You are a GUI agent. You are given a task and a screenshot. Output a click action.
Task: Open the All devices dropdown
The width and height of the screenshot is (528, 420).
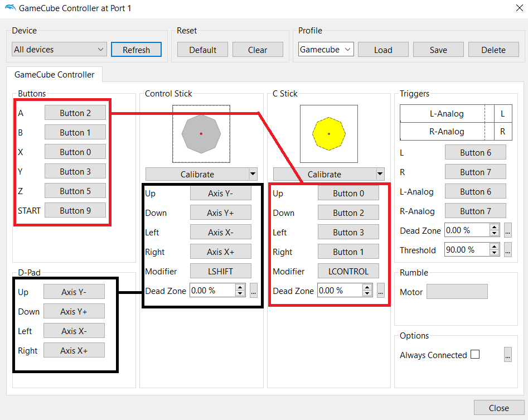(x=59, y=50)
